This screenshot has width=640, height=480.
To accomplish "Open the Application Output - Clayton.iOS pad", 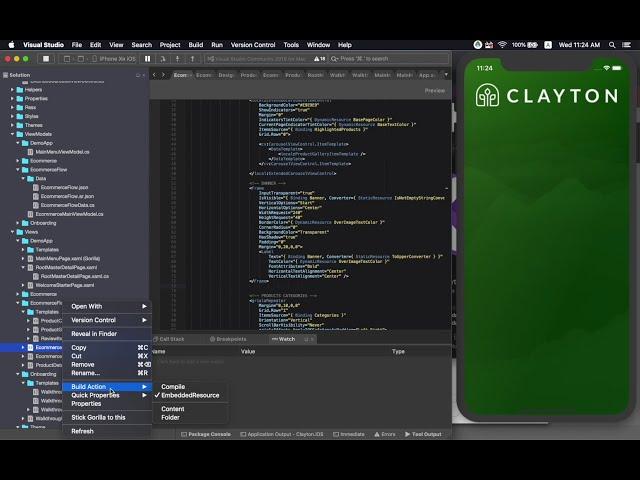I will click(x=282, y=434).
